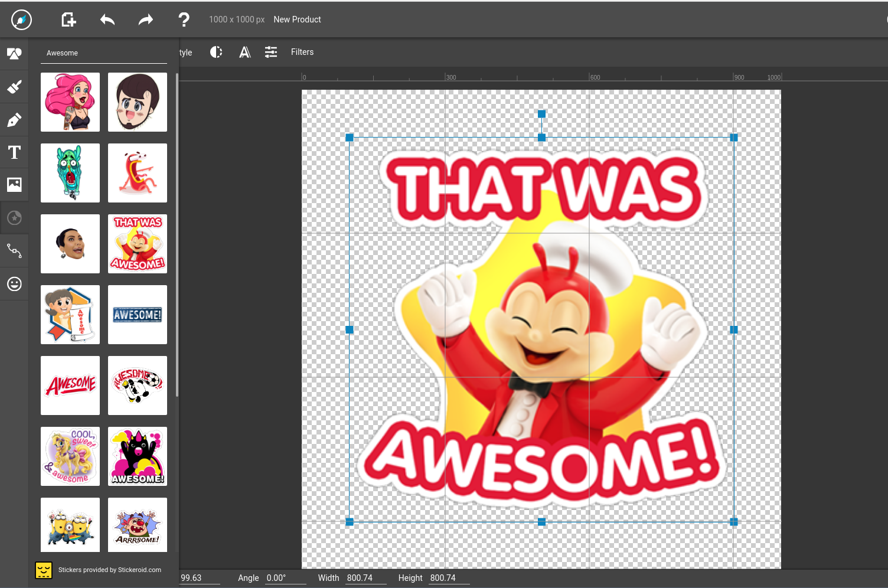The height and width of the screenshot is (588, 888).
Task: Pick the red hot dog character sticker
Action: (x=138, y=173)
